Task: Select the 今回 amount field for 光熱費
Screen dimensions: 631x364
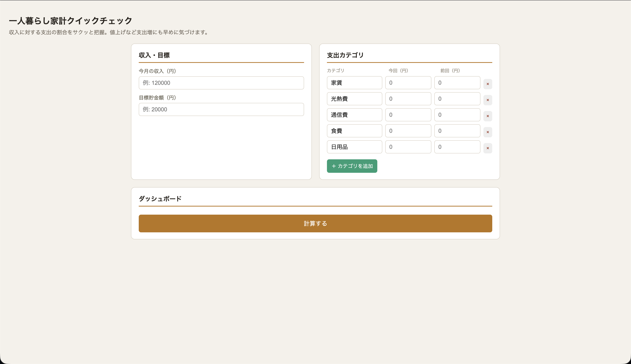Action: [408, 99]
